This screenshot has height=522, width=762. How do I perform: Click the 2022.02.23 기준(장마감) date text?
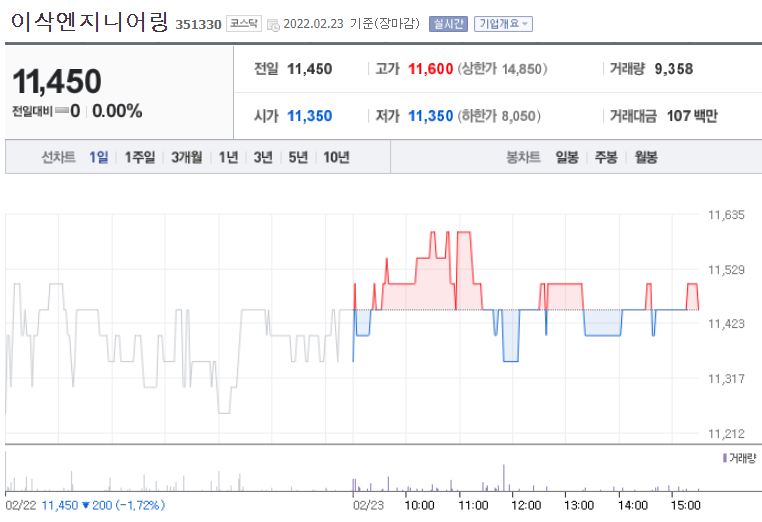pyautogui.click(x=351, y=23)
